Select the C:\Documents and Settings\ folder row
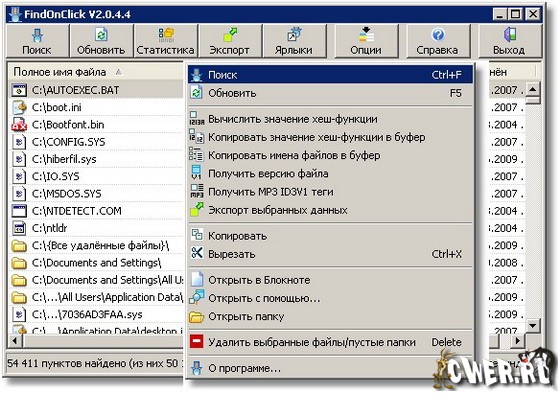The image size is (560, 393). coord(96,263)
